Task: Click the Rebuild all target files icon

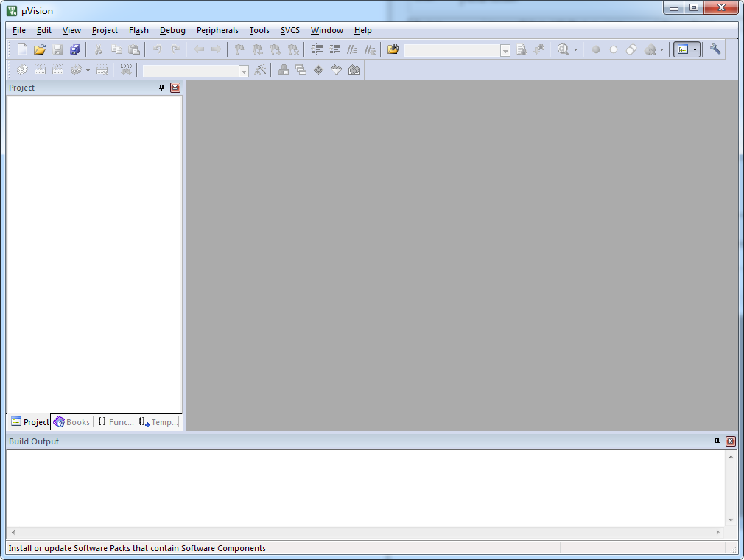Action: point(57,70)
